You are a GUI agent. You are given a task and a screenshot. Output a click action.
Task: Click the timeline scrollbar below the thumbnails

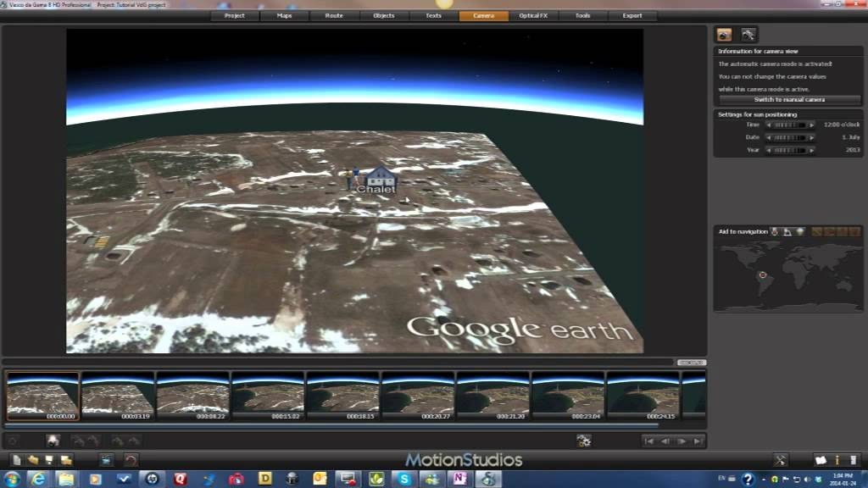(x=332, y=425)
